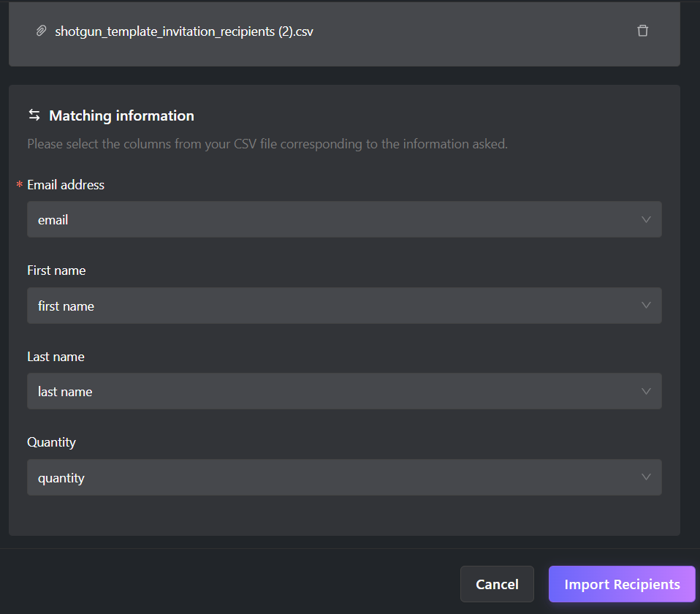Click the shotgun_template_invitation_recipients file name
700x614 pixels.
coord(184,31)
